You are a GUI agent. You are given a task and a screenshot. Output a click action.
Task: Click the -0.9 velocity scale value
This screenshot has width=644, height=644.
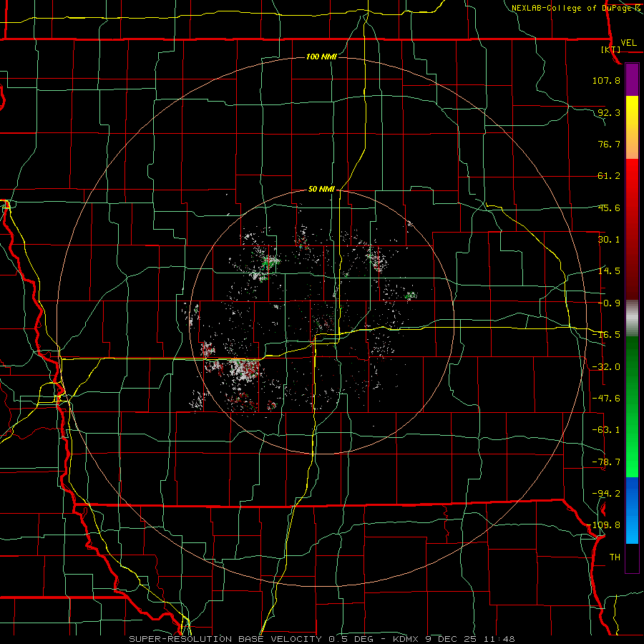[x=609, y=303]
